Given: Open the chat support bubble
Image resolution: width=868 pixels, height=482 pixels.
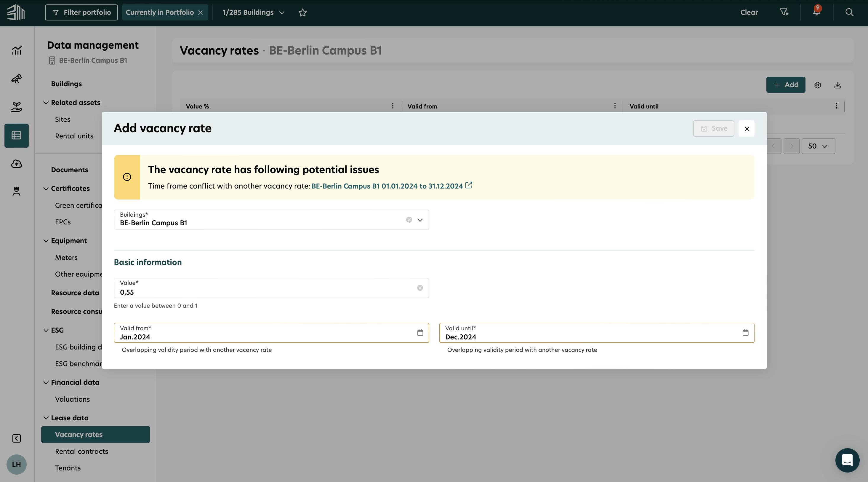Looking at the screenshot, I should point(847,460).
